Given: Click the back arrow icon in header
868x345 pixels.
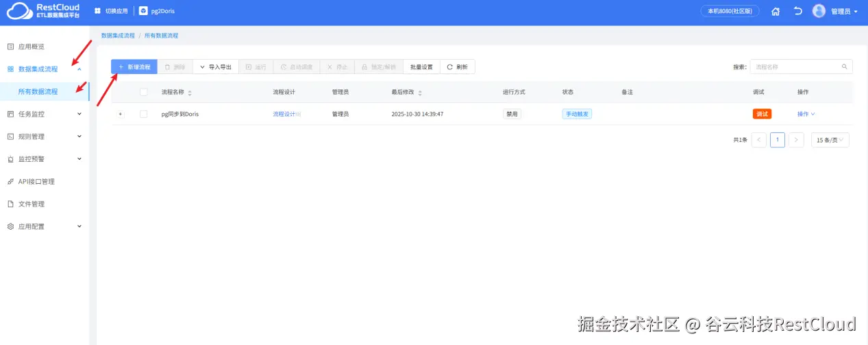Looking at the screenshot, I should (x=797, y=11).
